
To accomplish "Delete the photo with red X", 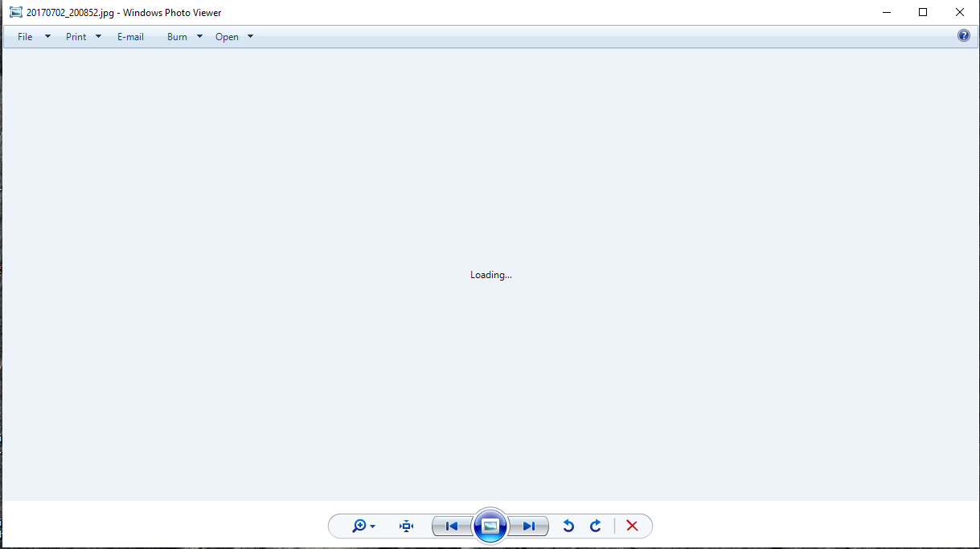I will (x=632, y=526).
